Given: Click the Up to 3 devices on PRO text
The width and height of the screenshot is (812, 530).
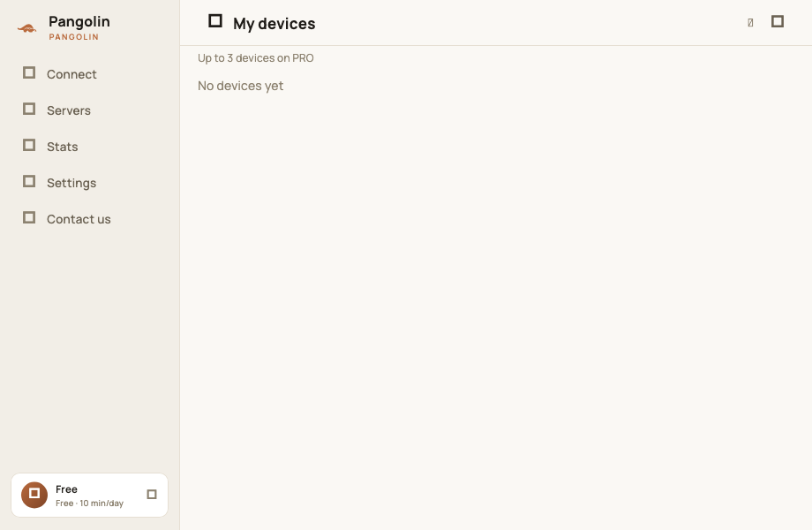Looking at the screenshot, I should point(256,58).
